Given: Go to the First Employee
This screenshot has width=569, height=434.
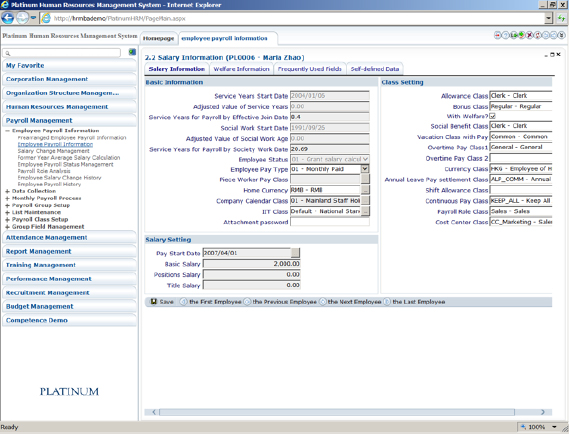Looking at the screenshot, I should pyautogui.click(x=211, y=302).
